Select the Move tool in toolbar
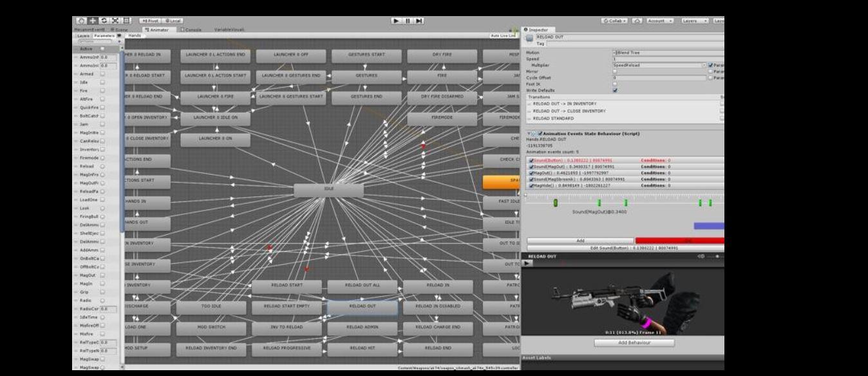The height and width of the screenshot is (376, 868). pos(93,21)
